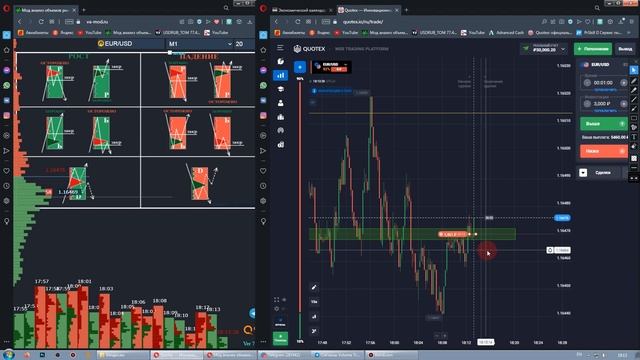Click the slider handle above the pattern chart
Image resolution: width=640 pixels, height=360 pixels.
pyautogui.click(x=170, y=53)
